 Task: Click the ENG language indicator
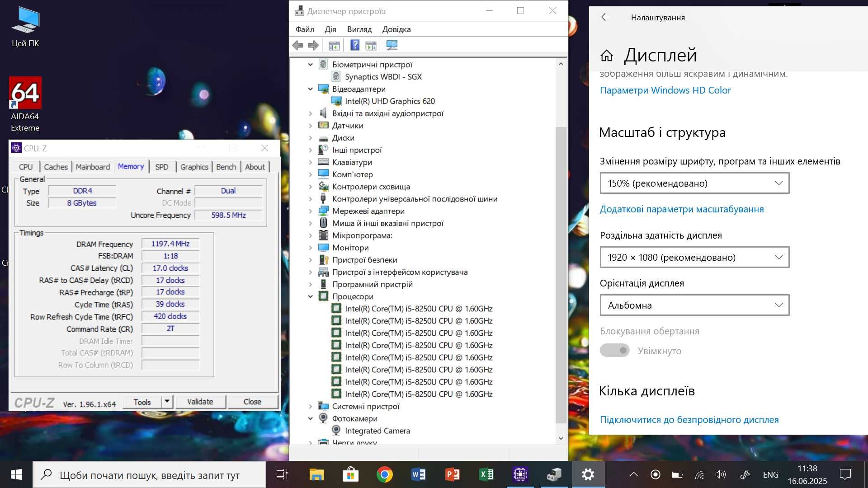coord(771,474)
